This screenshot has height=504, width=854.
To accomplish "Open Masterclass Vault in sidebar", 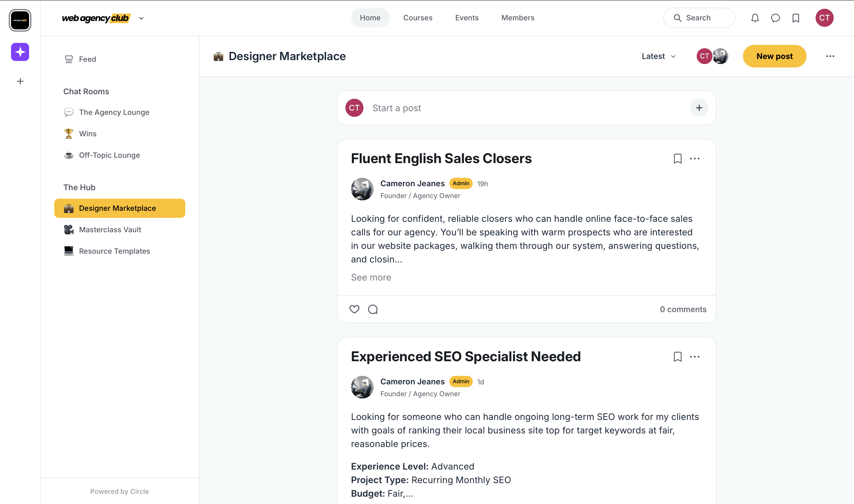I will pos(110,230).
